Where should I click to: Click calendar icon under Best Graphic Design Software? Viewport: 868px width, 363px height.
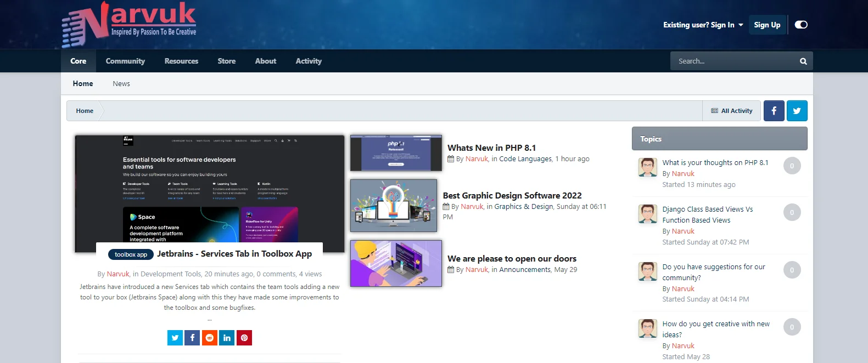[446, 207]
